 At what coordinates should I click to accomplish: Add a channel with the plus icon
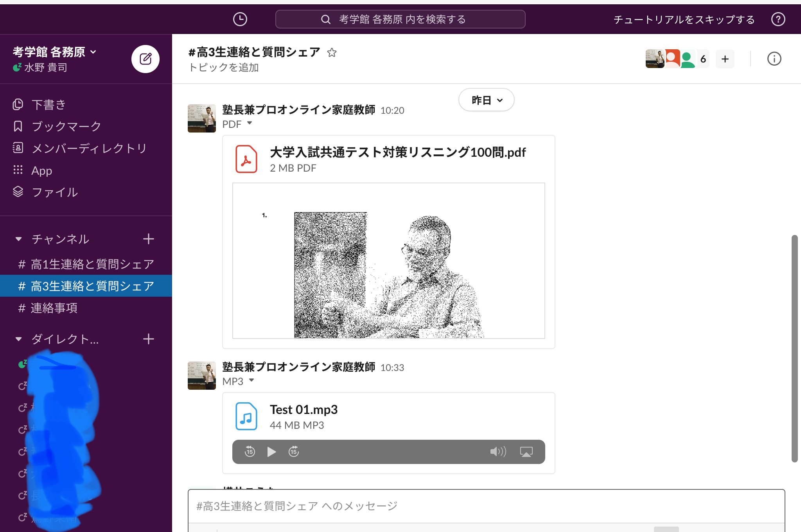coord(149,239)
